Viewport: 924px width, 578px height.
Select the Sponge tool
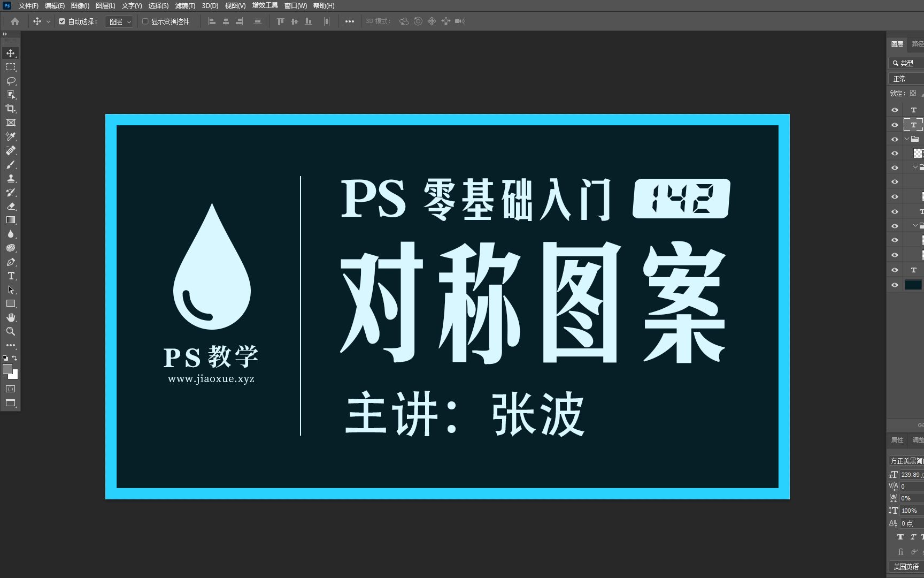[x=11, y=248]
